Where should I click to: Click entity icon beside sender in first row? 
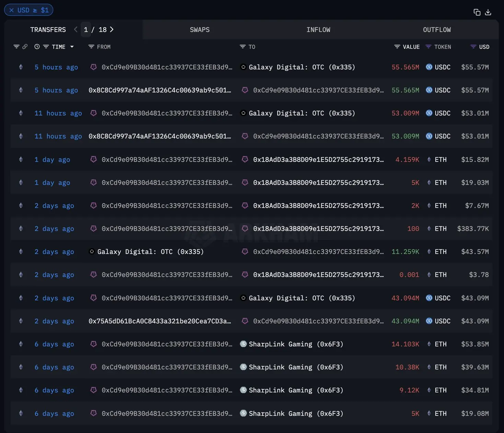pyautogui.click(x=93, y=67)
